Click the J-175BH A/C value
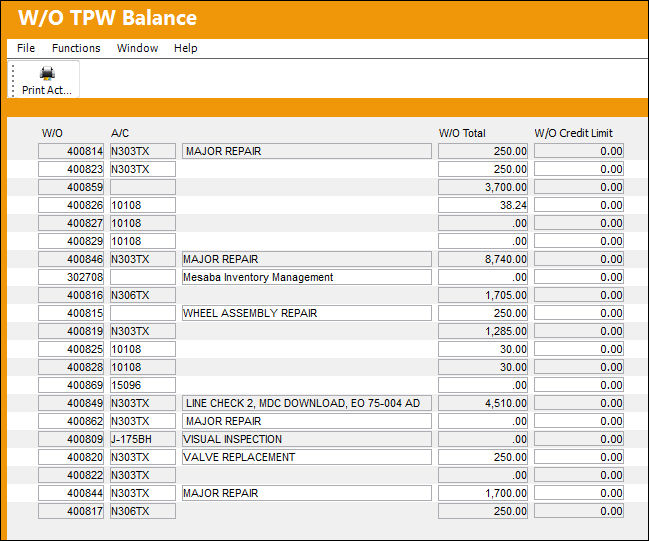The height and width of the screenshot is (541, 649). click(143, 439)
